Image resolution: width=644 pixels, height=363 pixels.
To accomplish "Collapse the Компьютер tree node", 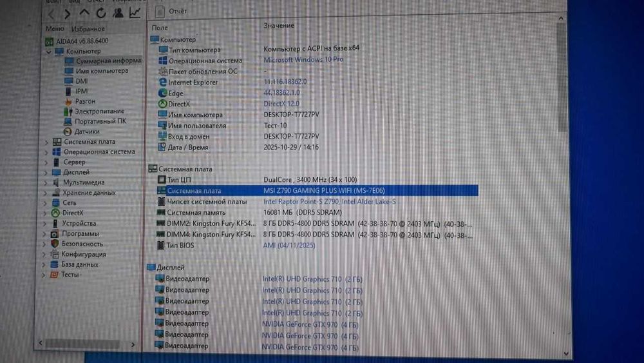I will point(49,52).
